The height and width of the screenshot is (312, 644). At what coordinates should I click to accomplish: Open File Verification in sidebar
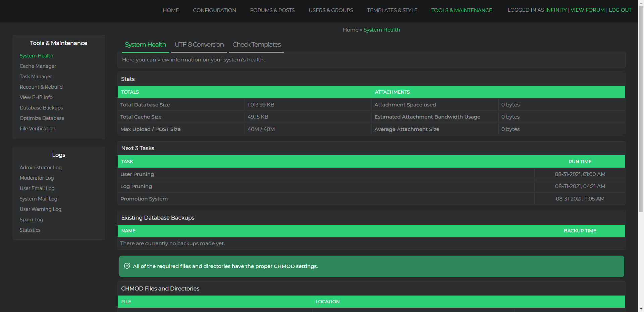tap(38, 129)
